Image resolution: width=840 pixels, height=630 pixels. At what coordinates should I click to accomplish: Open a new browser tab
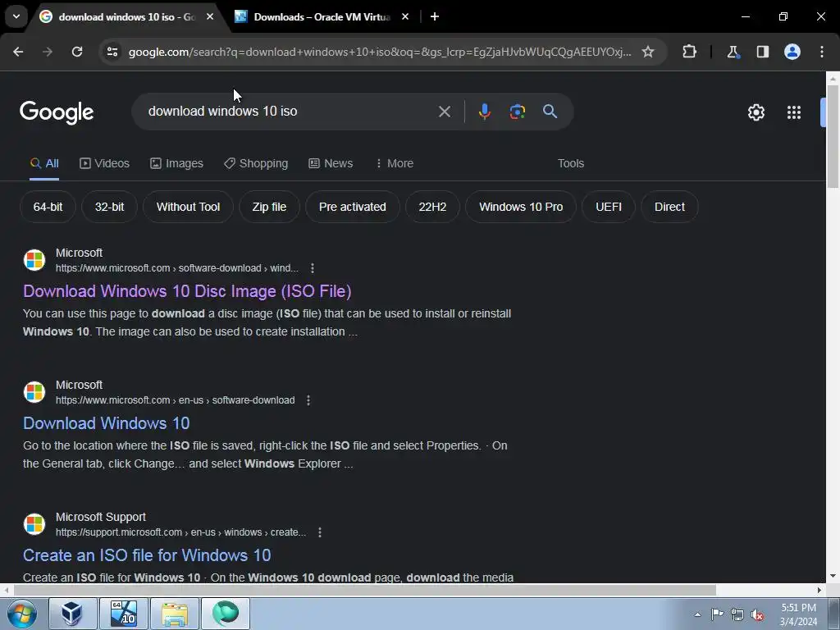[x=435, y=16]
